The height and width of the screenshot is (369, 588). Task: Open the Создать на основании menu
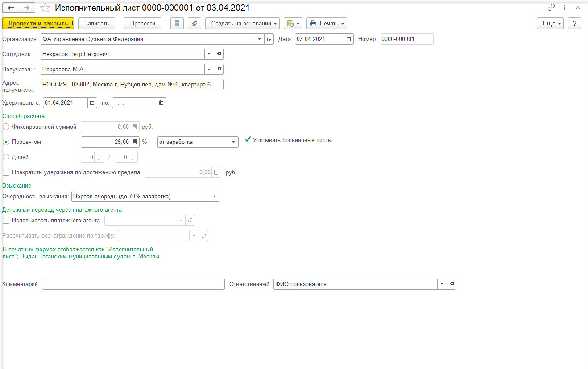pyautogui.click(x=243, y=23)
